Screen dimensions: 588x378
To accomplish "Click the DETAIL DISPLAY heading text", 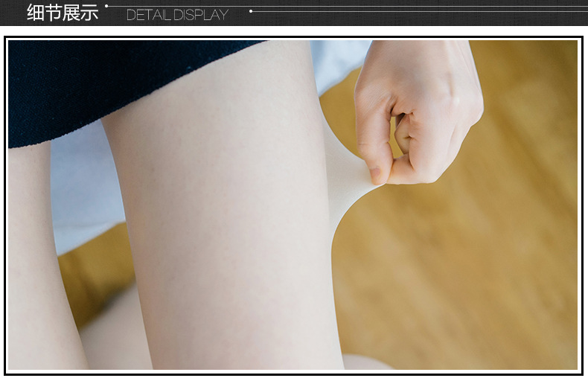I will click(x=177, y=15).
